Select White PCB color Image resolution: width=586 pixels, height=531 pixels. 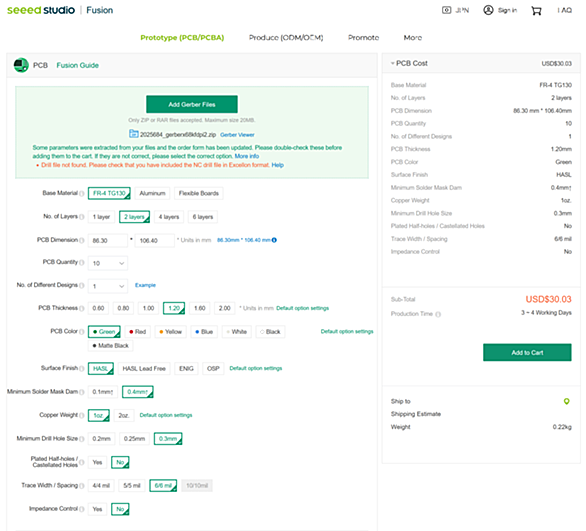236,332
